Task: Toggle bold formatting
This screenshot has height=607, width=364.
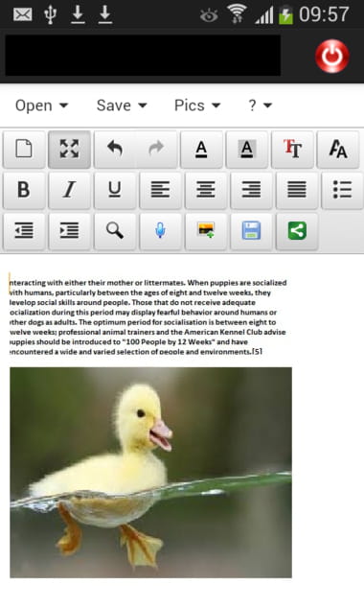Action: [x=24, y=190]
